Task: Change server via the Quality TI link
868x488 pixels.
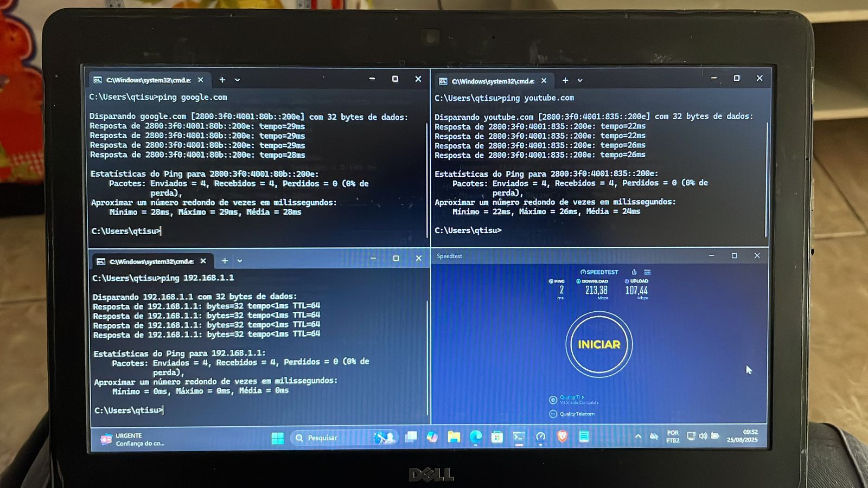Action: coord(571,397)
